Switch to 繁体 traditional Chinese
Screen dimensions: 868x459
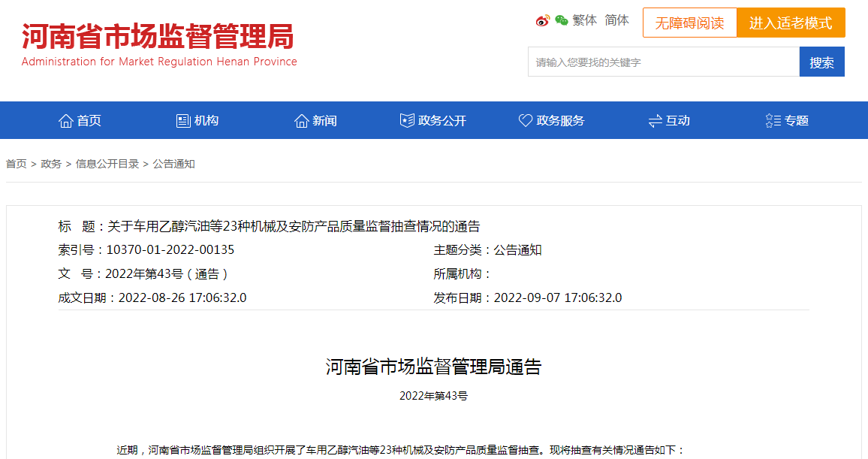[x=585, y=20]
